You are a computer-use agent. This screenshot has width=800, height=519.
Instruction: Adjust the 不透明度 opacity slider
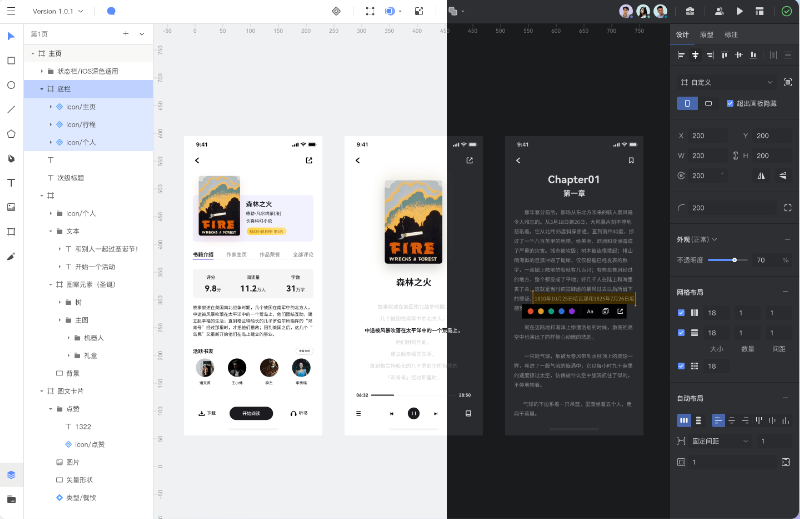coord(728,260)
